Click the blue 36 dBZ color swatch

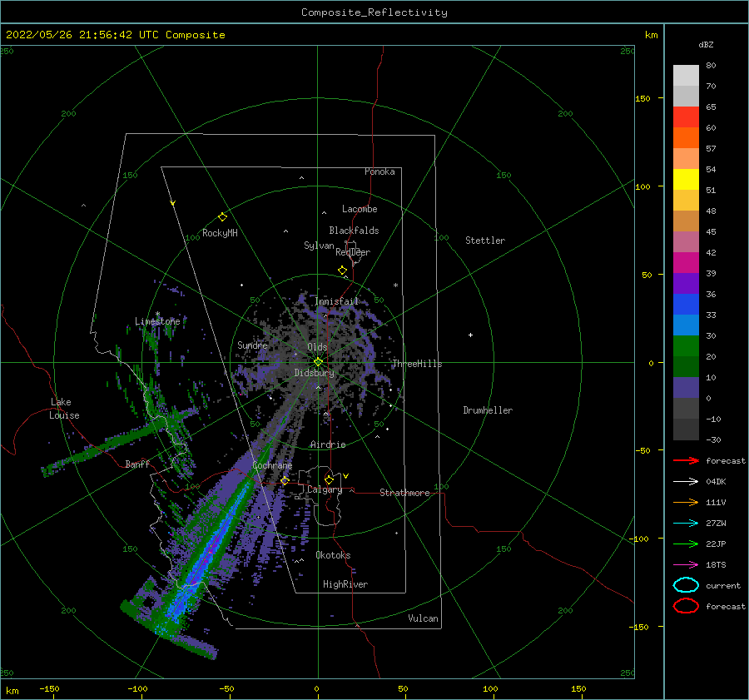point(686,305)
